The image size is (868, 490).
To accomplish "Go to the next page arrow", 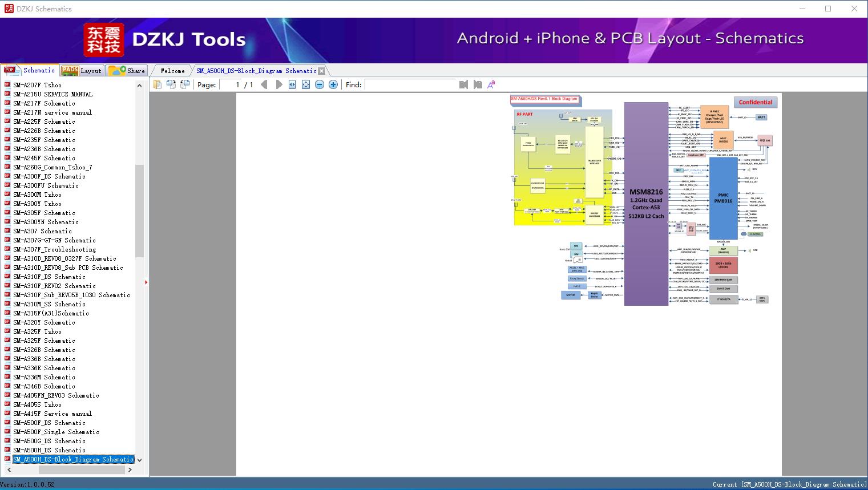I will 278,84.
